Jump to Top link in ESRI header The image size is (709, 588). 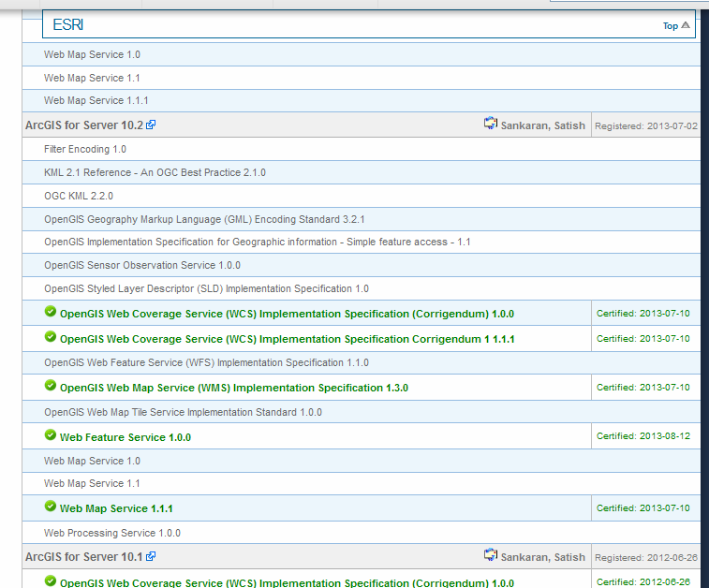670,26
